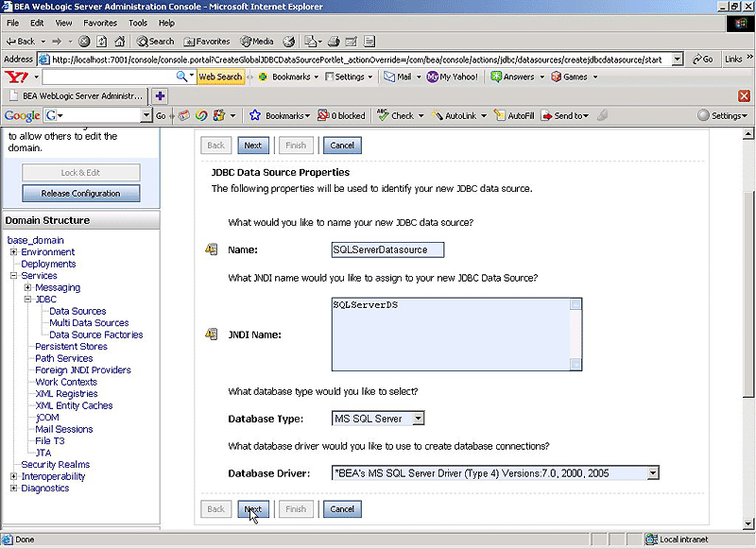Open IE Search pane
756x549 pixels.
(155, 42)
